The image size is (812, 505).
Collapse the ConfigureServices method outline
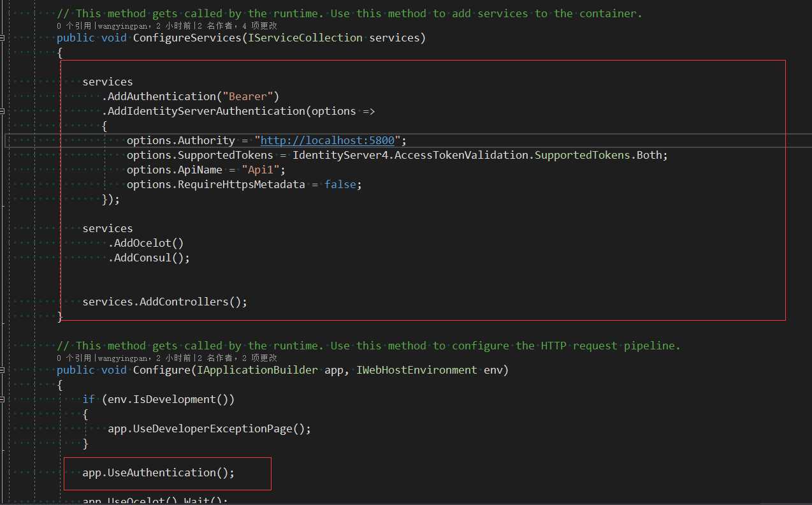point(3,38)
